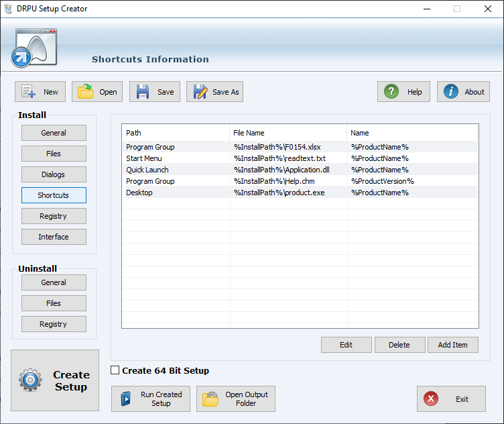
Task: Click Program Group path of Help.chm row
Action: pyautogui.click(x=150, y=181)
